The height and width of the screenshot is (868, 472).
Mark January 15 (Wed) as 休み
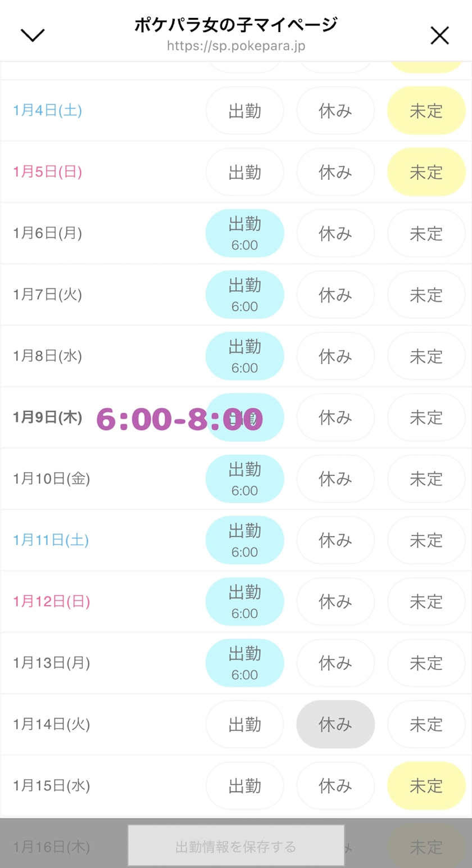(x=335, y=785)
